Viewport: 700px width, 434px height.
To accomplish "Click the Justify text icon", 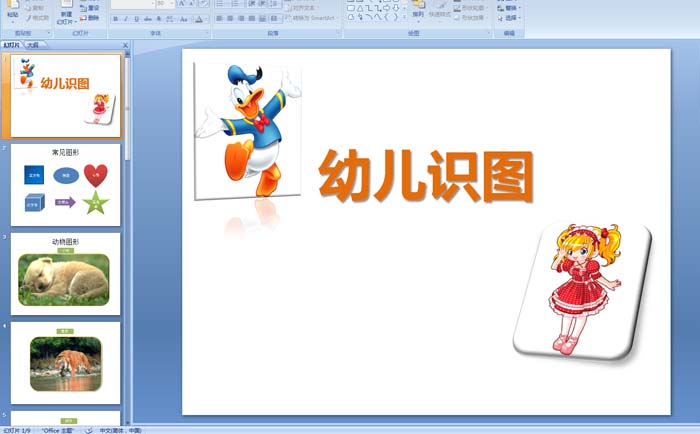I will [252, 18].
